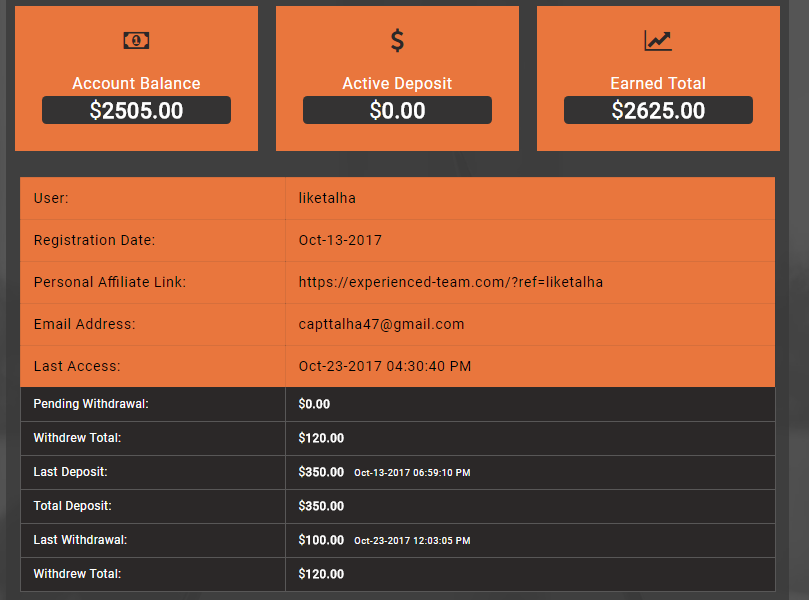Click the registration date Oct-13-2017

(x=340, y=240)
